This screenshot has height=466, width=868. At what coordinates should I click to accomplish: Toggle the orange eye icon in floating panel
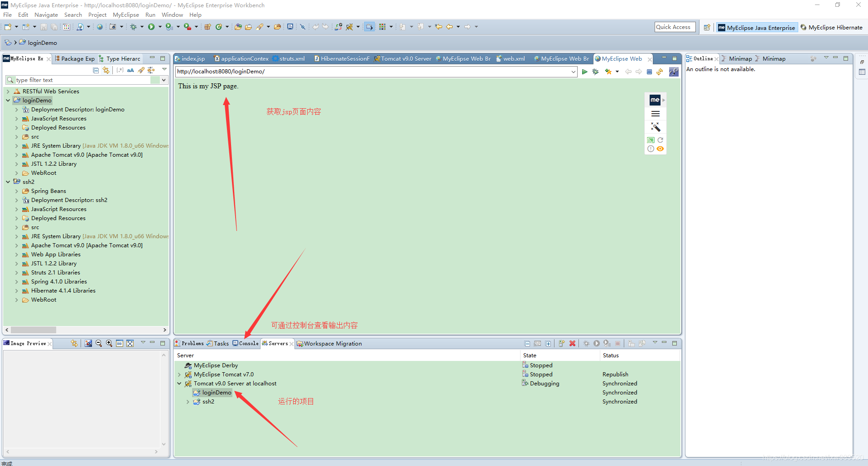(x=661, y=149)
